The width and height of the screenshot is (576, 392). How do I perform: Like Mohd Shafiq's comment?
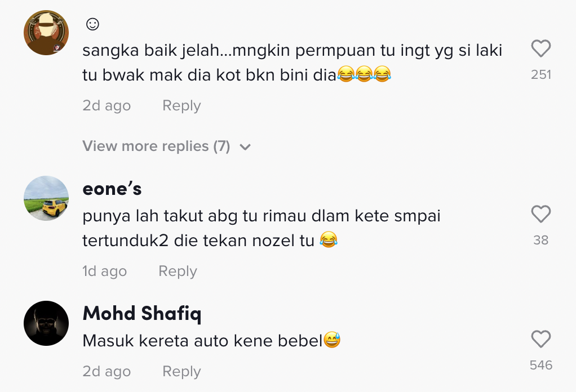pyautogui.click(x=540, y=340)
